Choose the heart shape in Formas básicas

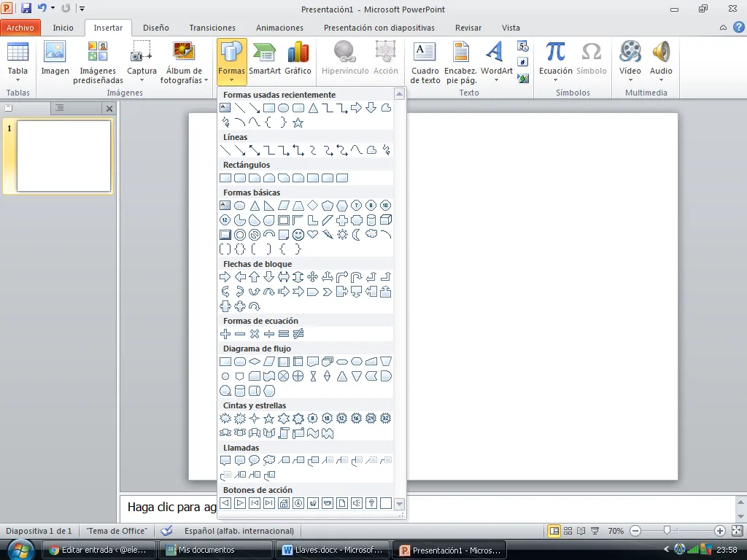312,234
